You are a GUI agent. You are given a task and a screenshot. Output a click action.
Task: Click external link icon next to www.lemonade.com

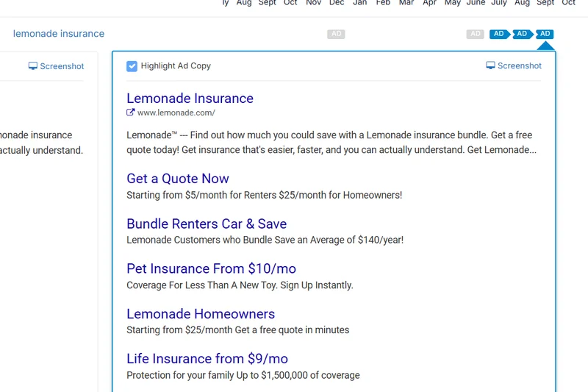131,113
